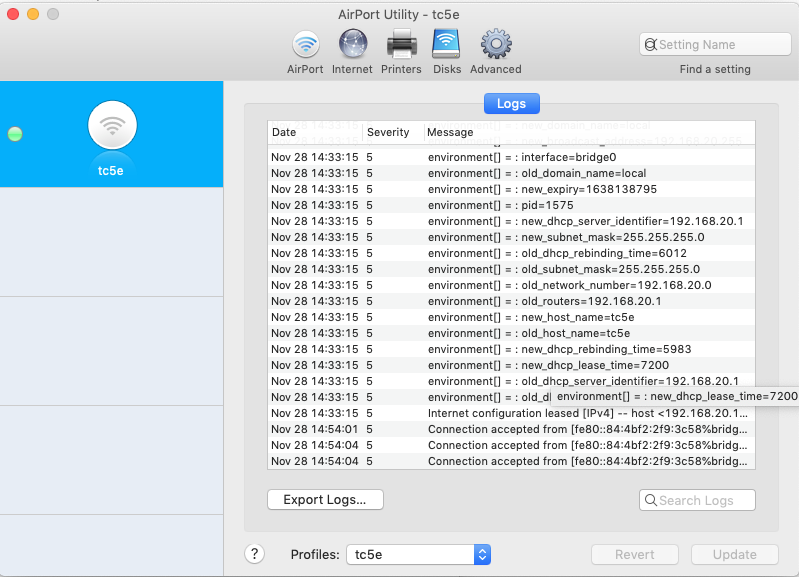799x577 pixels.
Task: Open the Printers toolbar icon
Action: tap(402, 44)
